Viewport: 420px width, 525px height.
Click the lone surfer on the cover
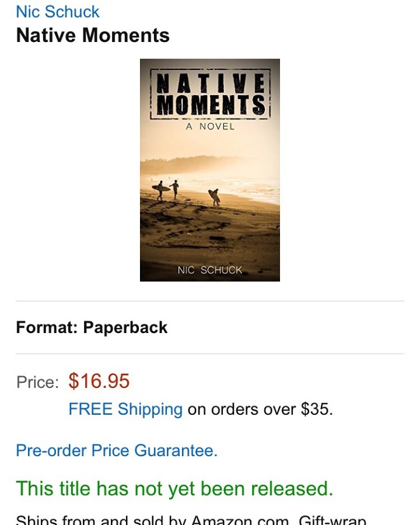[x=214, y=197]
